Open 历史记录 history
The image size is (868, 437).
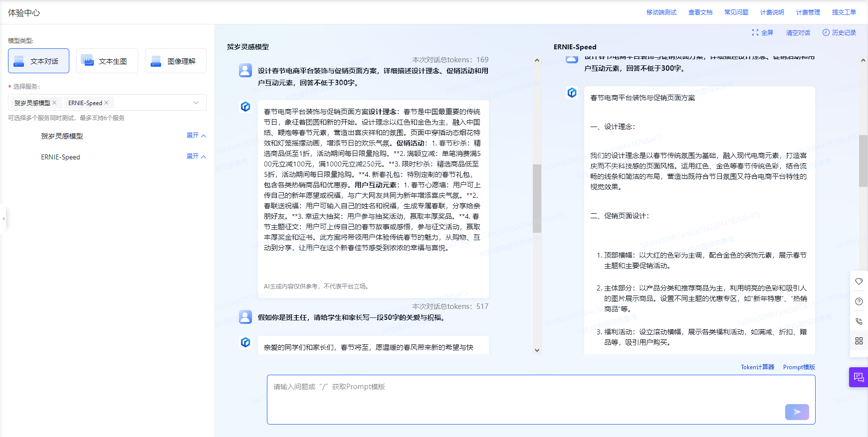(x=839, y=32)
